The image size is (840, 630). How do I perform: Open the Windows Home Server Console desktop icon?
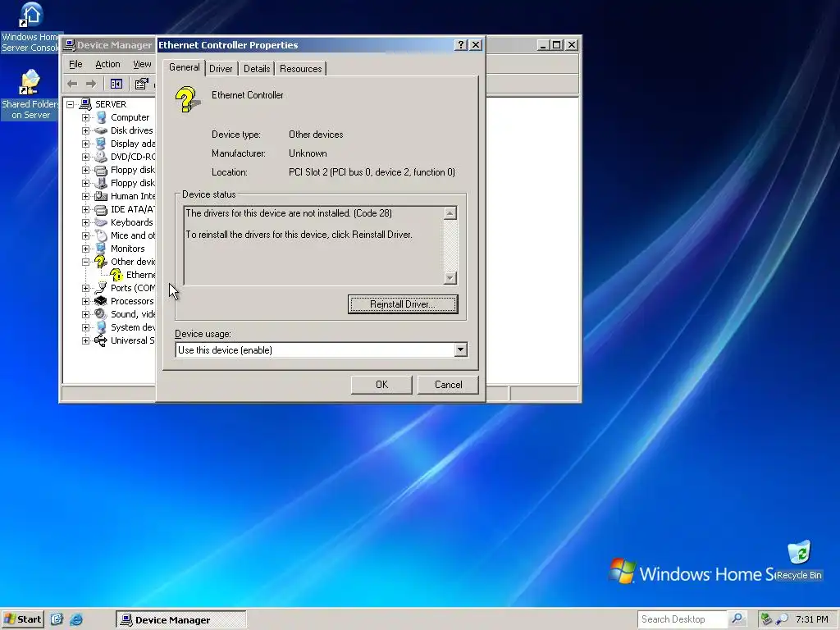30,27
